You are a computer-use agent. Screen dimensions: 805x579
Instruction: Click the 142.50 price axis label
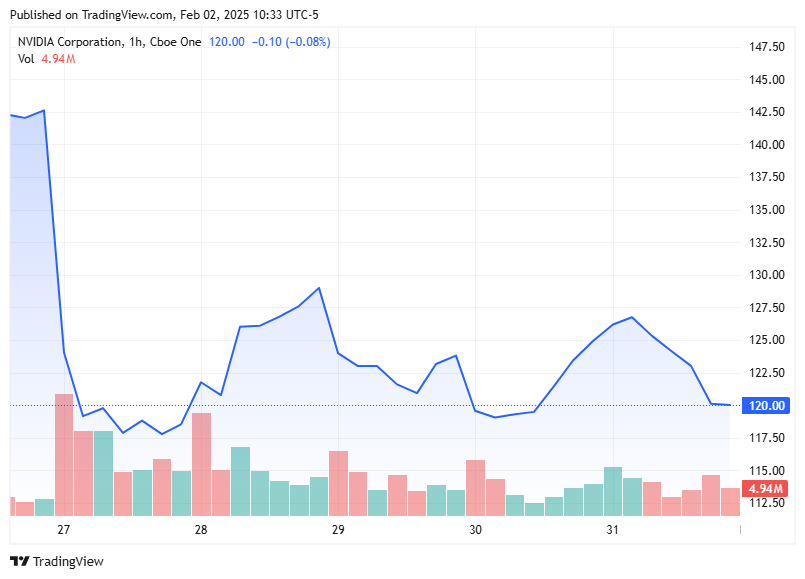coord(766,112)
